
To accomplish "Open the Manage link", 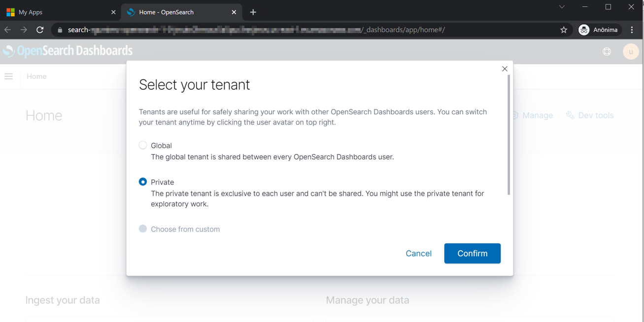I will 532,115.
